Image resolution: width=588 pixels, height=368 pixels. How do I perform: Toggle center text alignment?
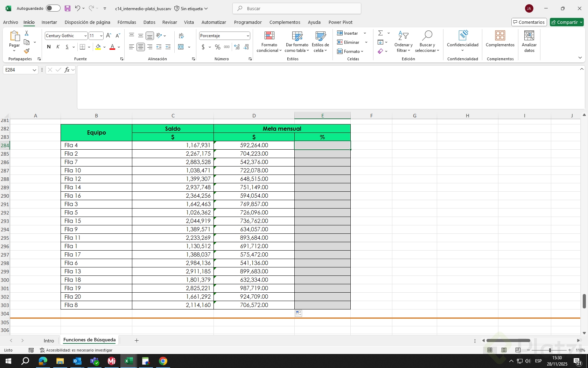pyautogui.click(x=141, y=47)
